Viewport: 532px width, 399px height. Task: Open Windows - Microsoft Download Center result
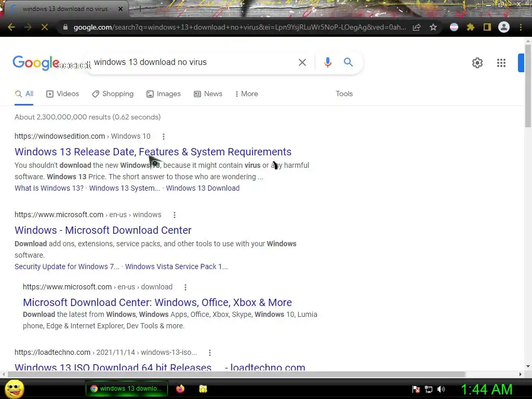coord(103,230)
